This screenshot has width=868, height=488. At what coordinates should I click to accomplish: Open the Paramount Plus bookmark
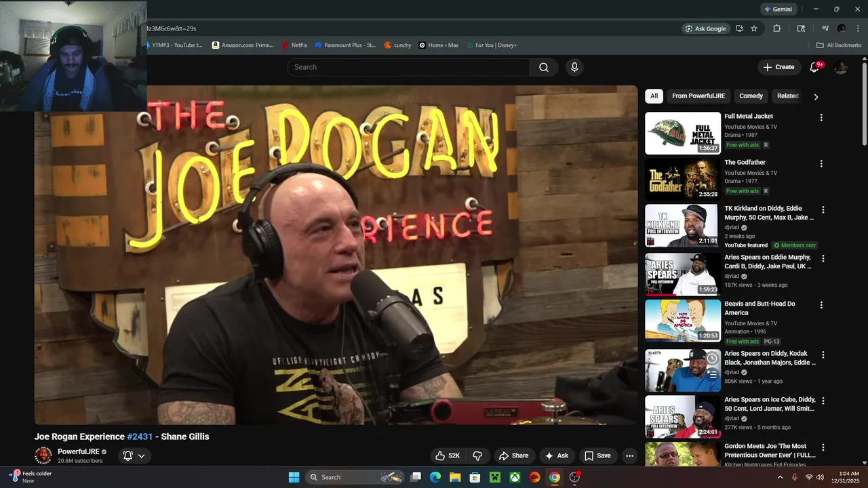[x=345, y=45]
